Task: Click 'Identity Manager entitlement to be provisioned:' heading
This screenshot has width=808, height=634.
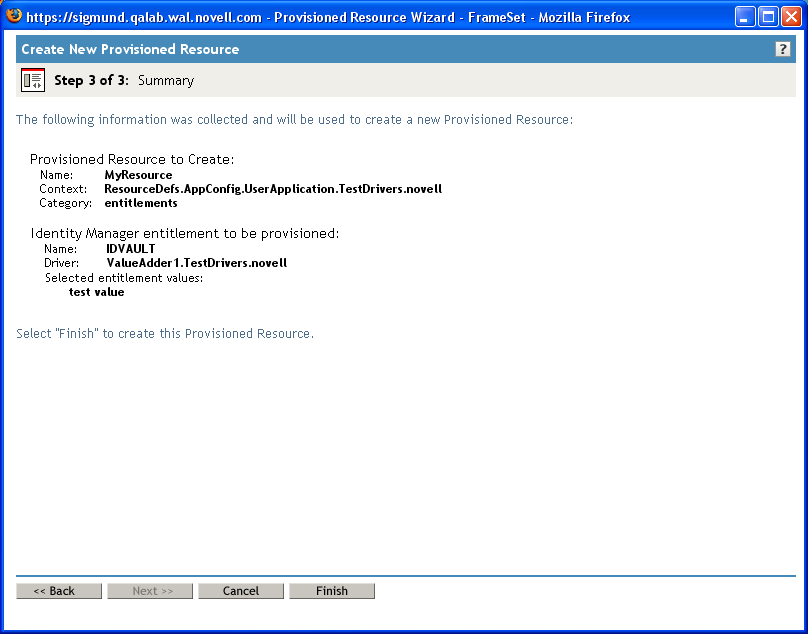Action: click(185, 233)
